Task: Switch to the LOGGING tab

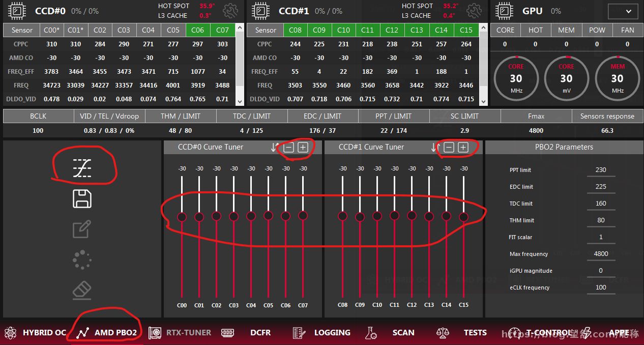Action: pos(321,333)
